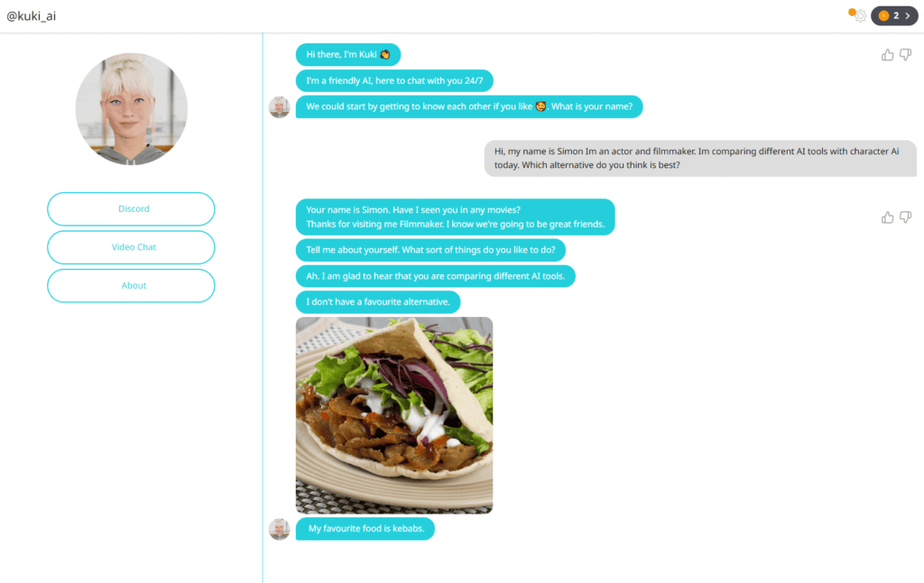
Task: Expand the coin counter chevron arrow
Action: click(908, 16)
